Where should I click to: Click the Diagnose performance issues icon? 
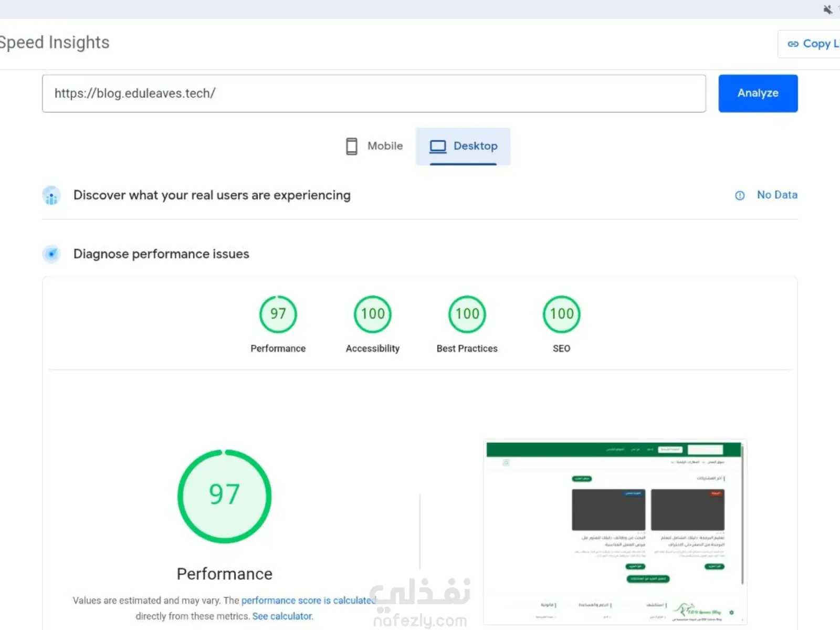tap(51, 254)
